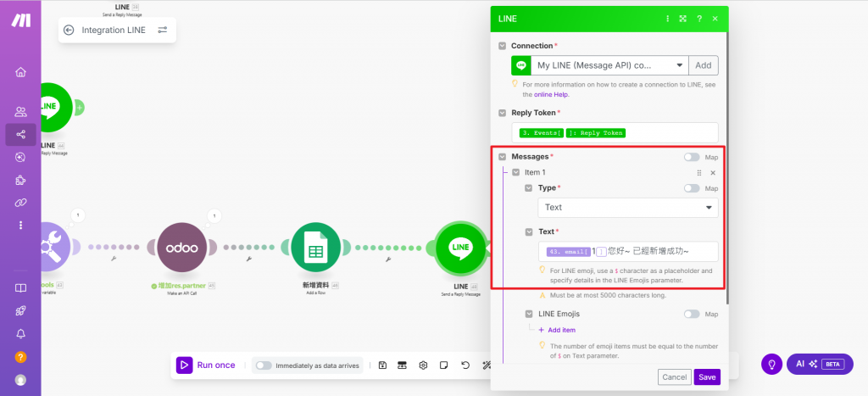Open the Connections link icon in the sidebar

(x=20, y=203)
